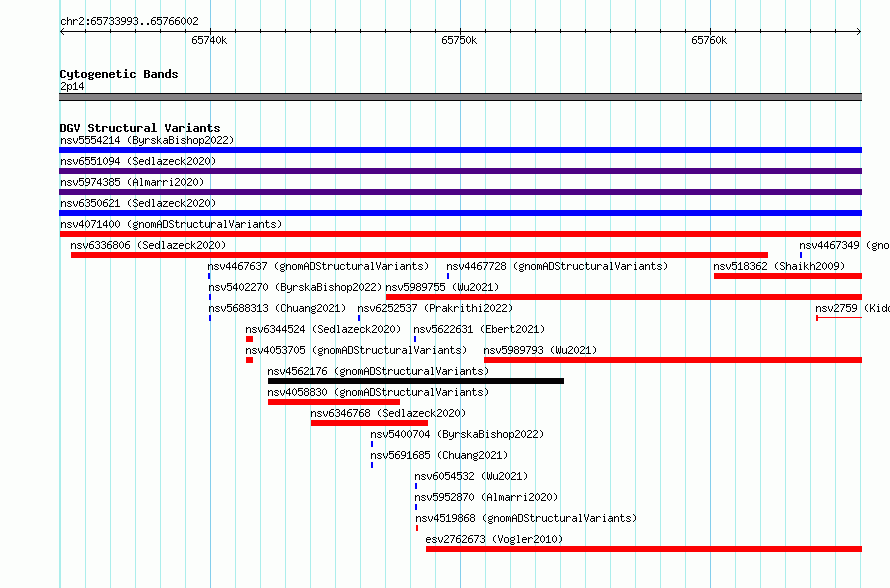This screenshot has width=890, height=588.
Task: Click the red nsv6346768 variant bar
Action: [x=370, y=423]
